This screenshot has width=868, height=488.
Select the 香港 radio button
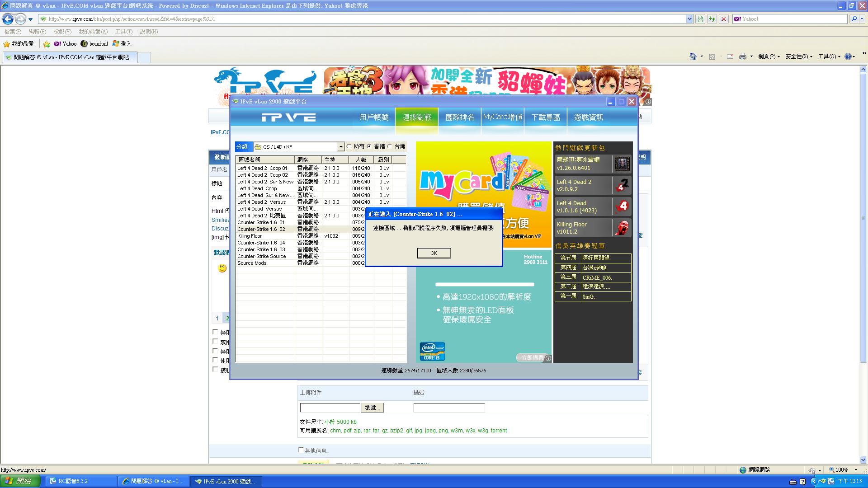(x=369, y=146)
